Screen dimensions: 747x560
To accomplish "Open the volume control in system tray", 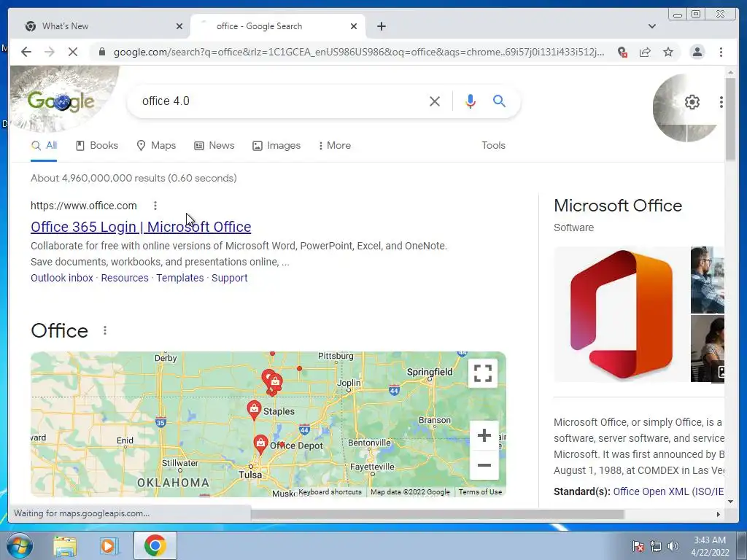I will [x=673, y=546].
